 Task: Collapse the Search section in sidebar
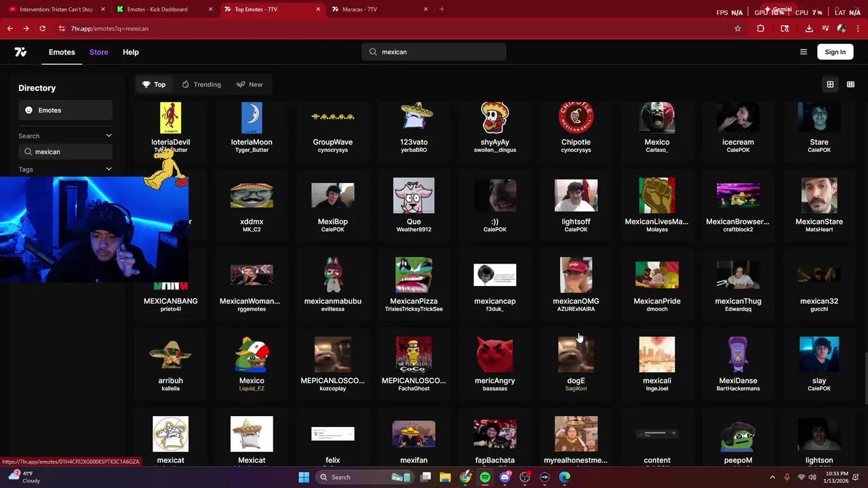click(108, 136)
